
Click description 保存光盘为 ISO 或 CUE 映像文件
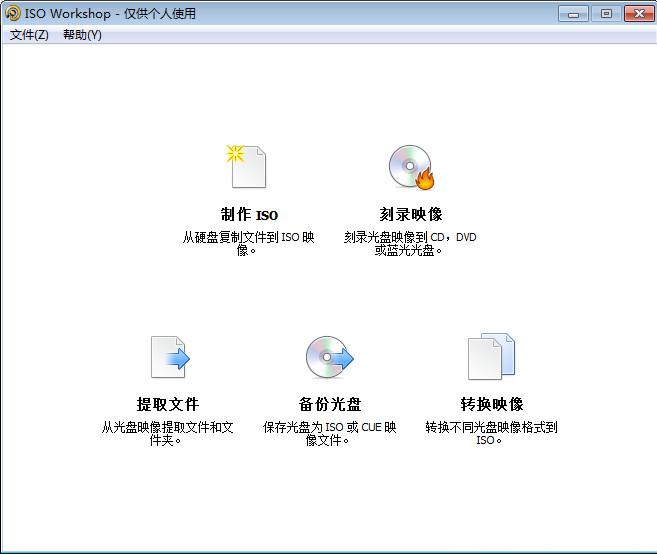(x=329, y=433)
